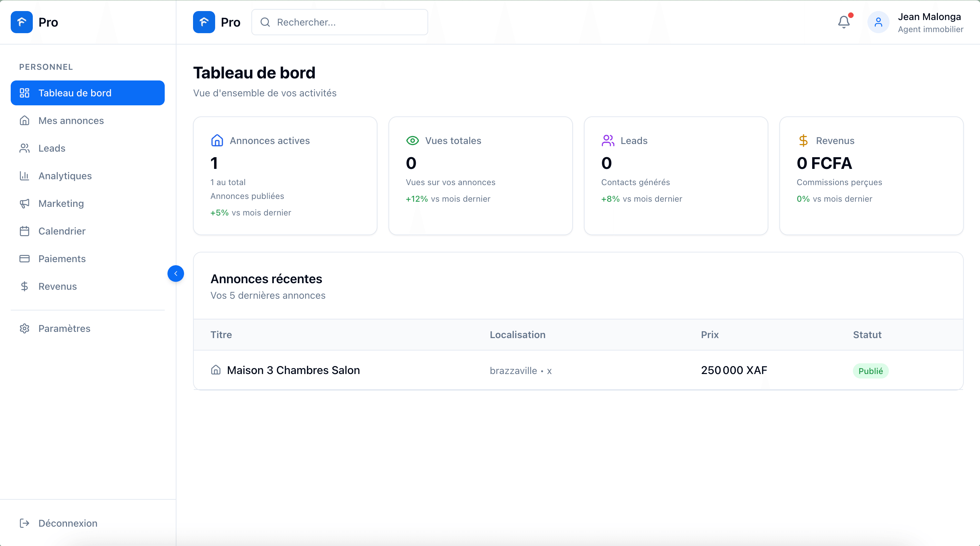Screen dimensions: 980x546
Task: Click inside the Rechercher search field
Action: [x=339, y=22]
